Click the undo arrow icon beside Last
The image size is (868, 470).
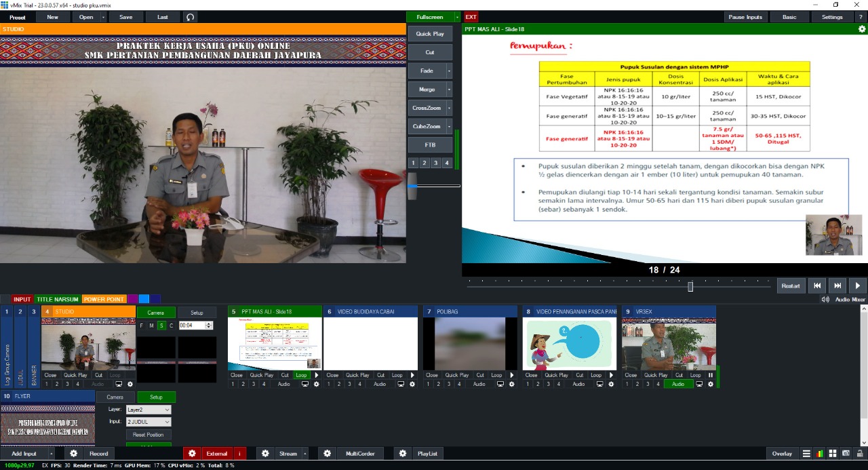pyautogui.click(x=191, y=17)
